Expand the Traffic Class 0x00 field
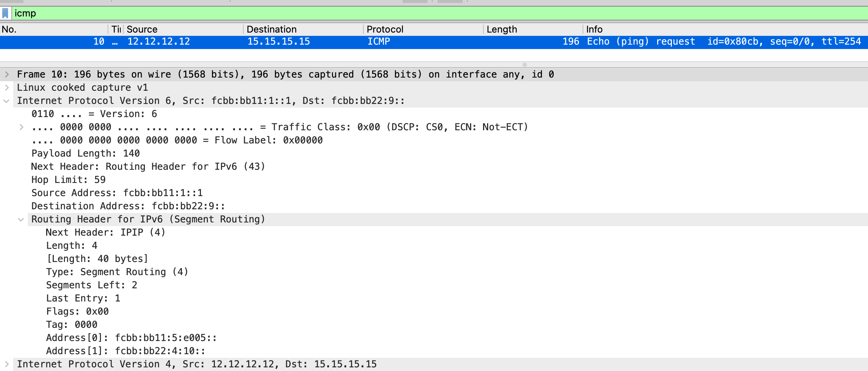 click(21, 127)
